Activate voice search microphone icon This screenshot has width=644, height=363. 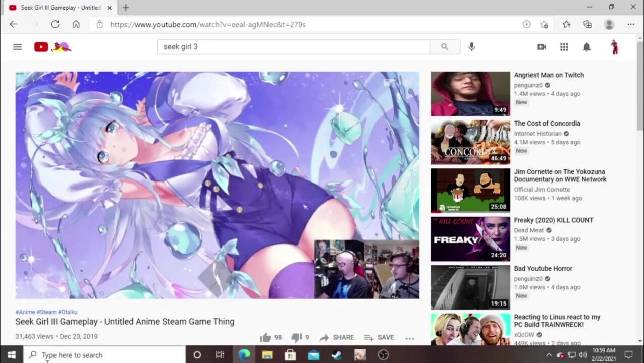[x=471, y=47]
